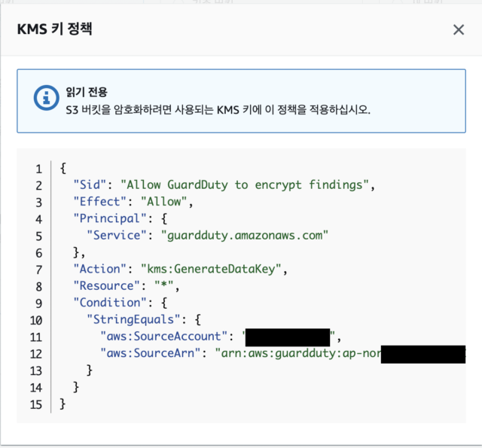482x448 pixels.
Task: Click the "Principal" key on line 4
Action: click(x=110, y=219)
